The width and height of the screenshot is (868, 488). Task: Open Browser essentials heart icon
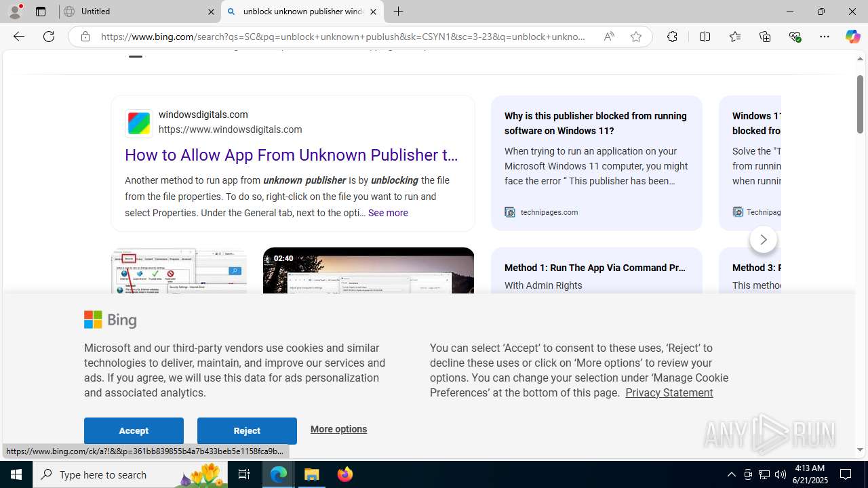tap(795, 37)
